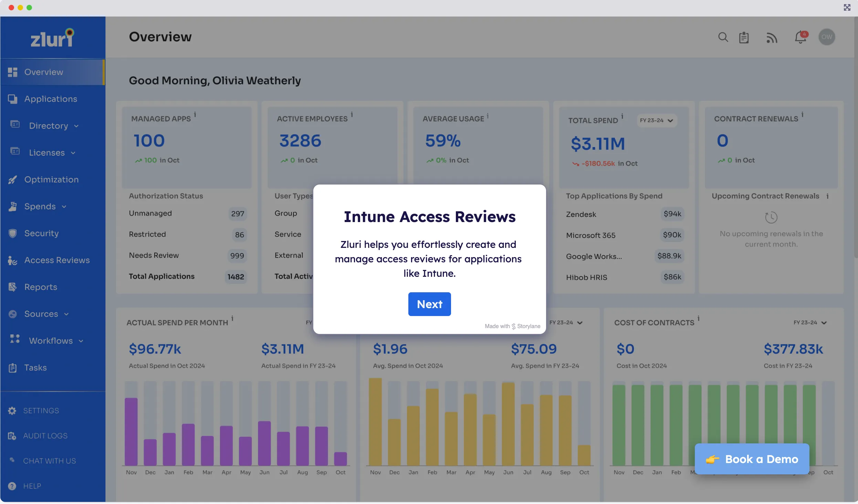Screen dimensions: 858x504
Task: Click the info icon next to Contract Renewals
Action: [802, 115]
